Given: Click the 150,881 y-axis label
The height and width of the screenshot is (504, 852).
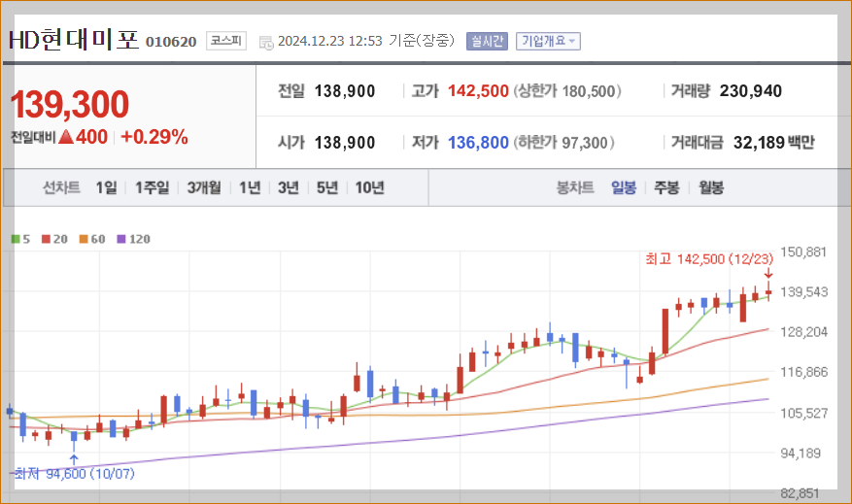Looking at the screenshot, I should (803, 252).
